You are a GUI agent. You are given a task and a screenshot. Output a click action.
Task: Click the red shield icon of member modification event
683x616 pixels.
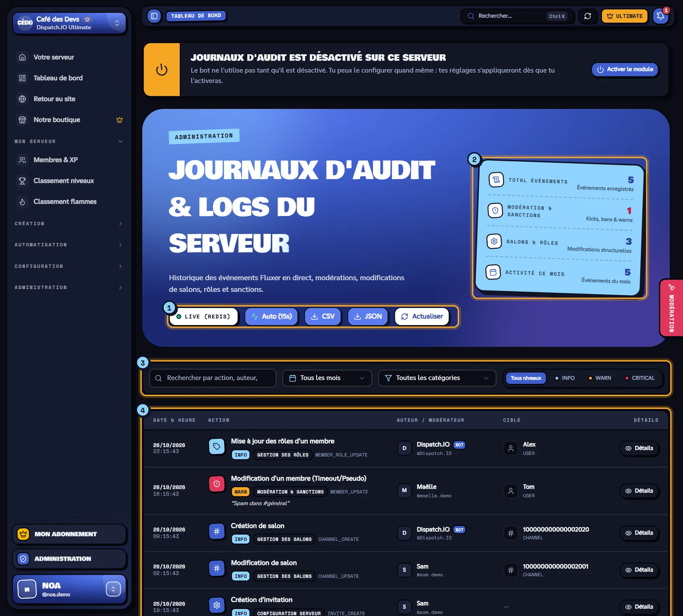(217, 484)
